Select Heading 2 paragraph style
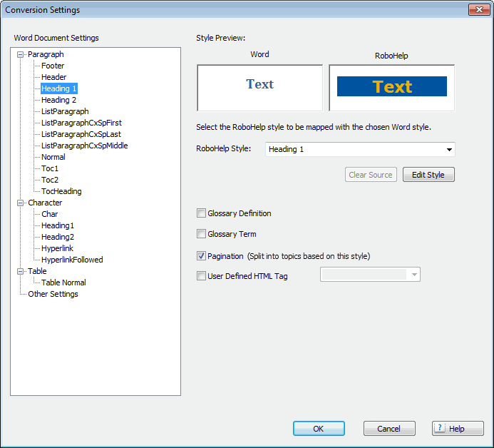 58,100
